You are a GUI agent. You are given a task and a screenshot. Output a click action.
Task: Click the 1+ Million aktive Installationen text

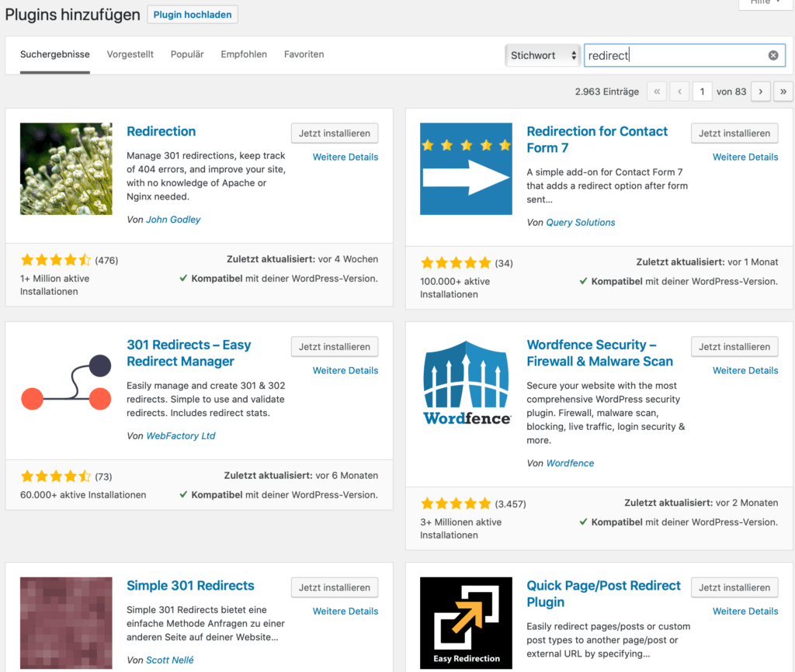55,285
